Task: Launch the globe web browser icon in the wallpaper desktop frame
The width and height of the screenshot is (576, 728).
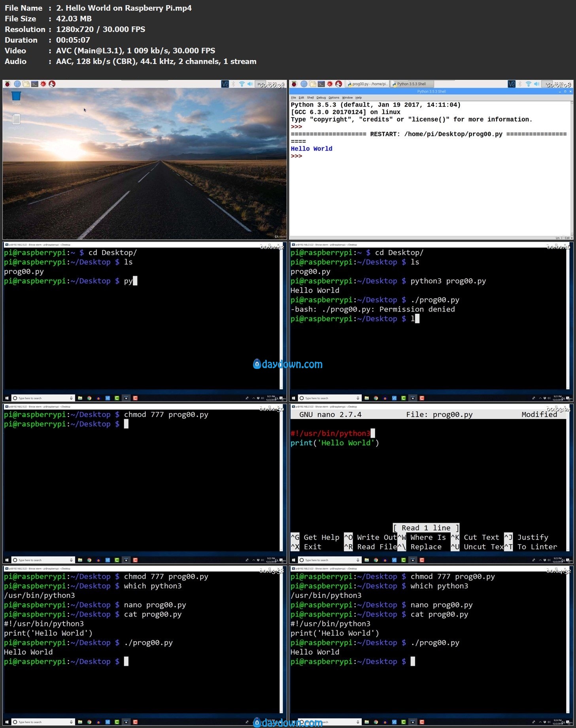Action: (x=17, y=84)
